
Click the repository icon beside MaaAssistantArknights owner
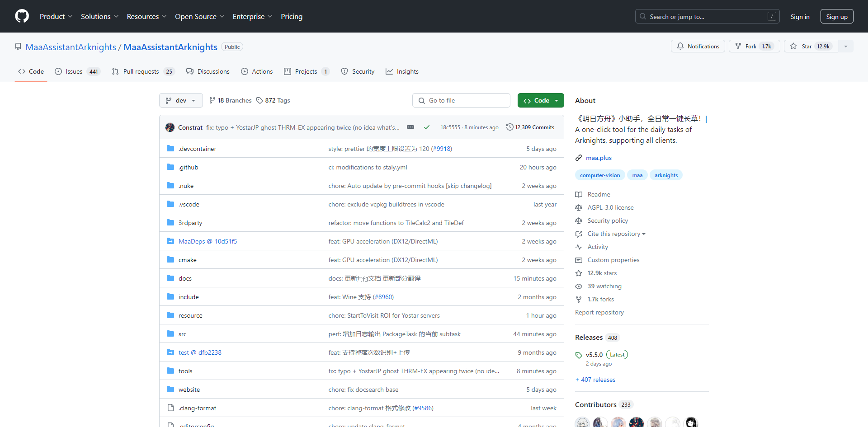(x=18, y=47)
